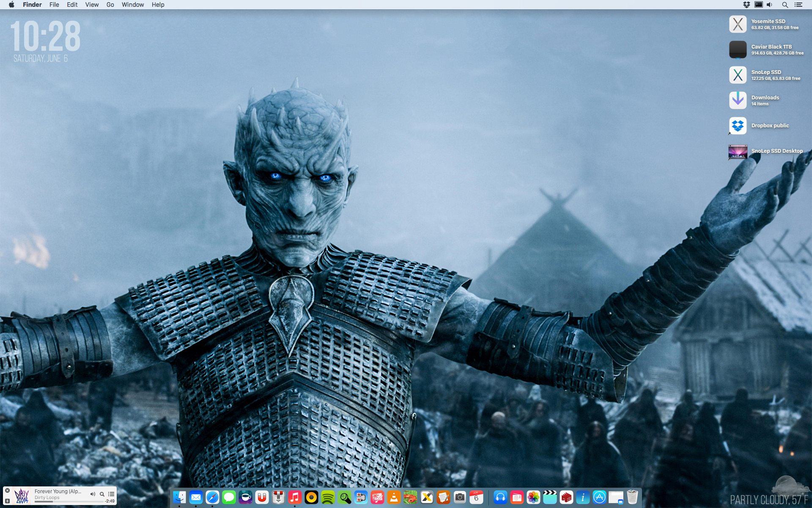
Task: Open the Window menu
Action: (133, 5)
